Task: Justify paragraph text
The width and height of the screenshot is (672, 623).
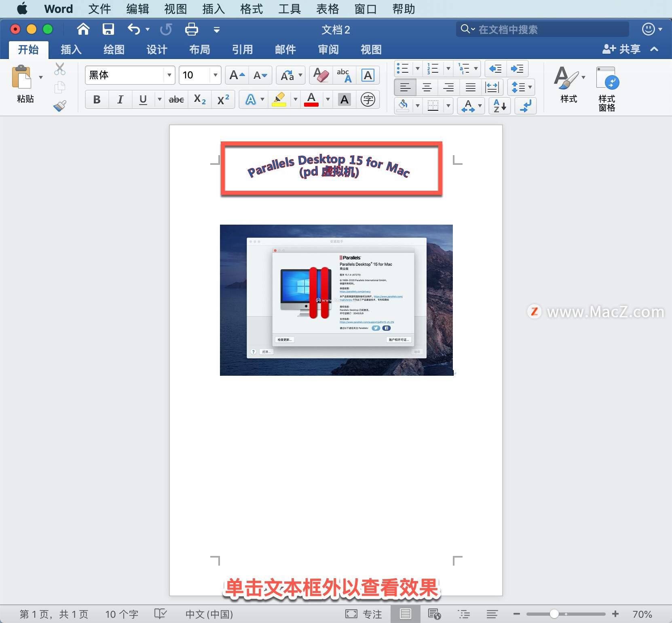Action: tap(470, 87)
